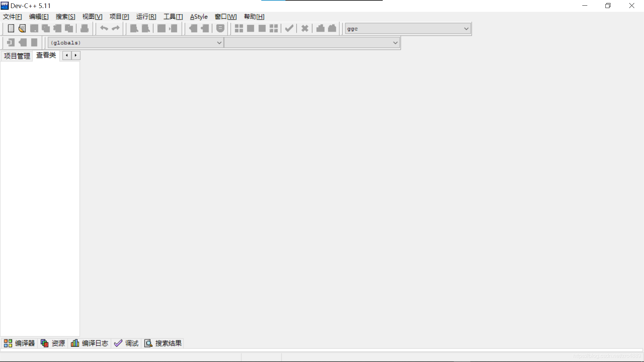
Task: Click the Close All files icon
Action: (69, 28)
